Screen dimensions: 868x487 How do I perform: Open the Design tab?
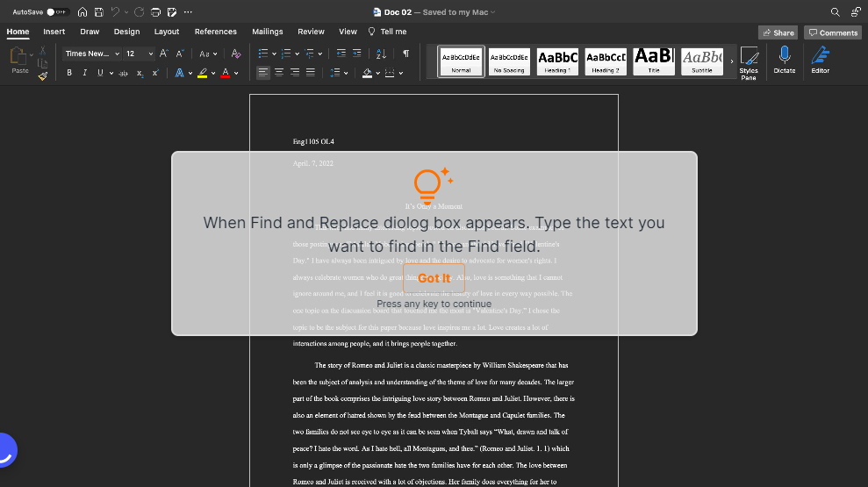tap(126, 32)
